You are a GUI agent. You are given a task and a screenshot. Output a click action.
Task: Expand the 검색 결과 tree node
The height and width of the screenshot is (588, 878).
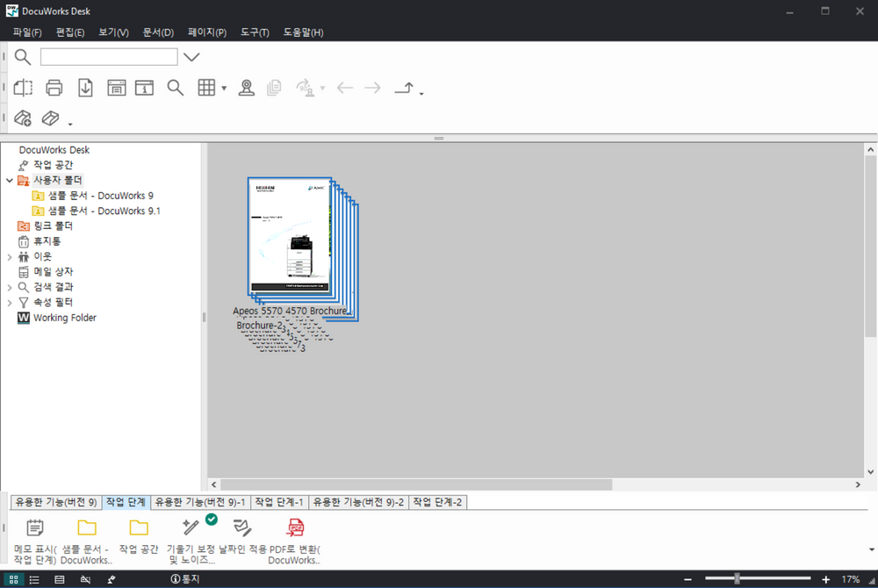[10, 287]
